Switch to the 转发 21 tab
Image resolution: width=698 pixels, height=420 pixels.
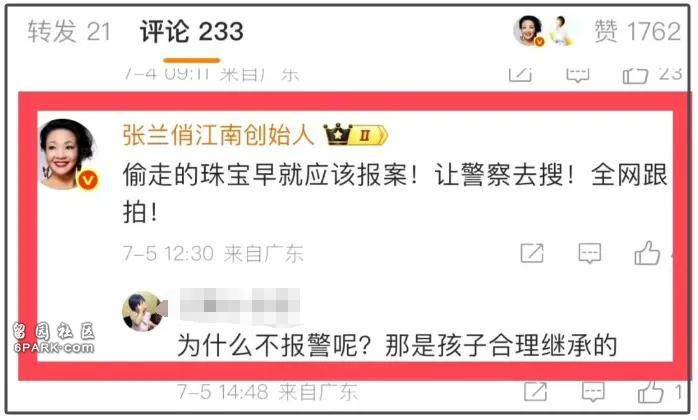pos(69,32)
